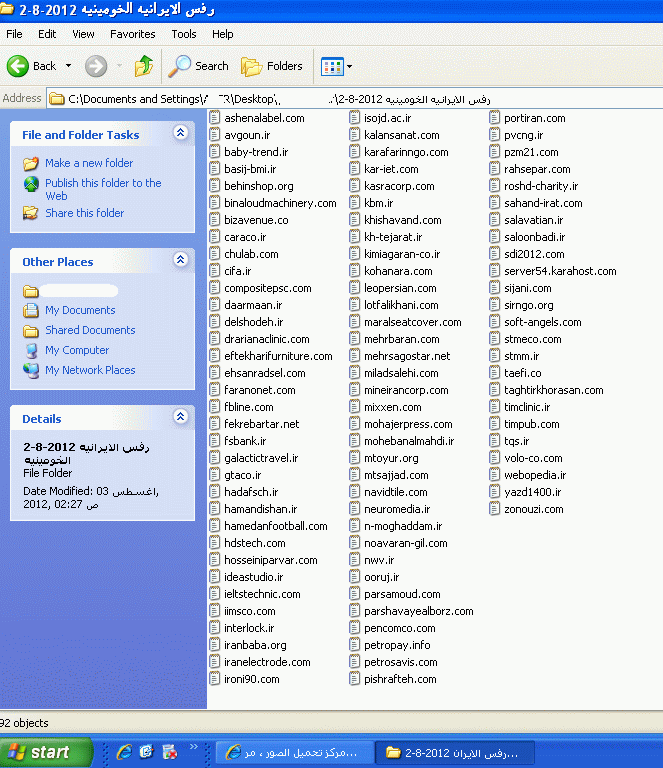This screenshot has width=663, height=768.
Task: Open the Edit menu
Action: [x=47, y=34]
